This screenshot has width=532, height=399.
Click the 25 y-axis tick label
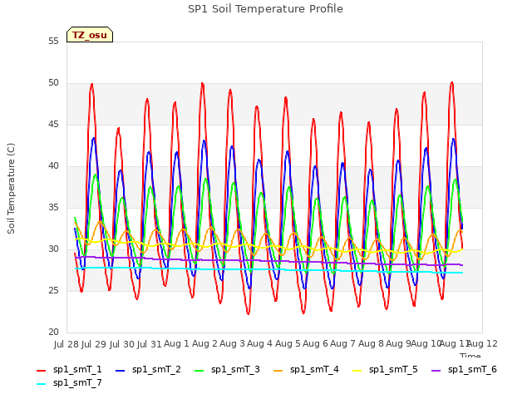[x=53, y=291]
